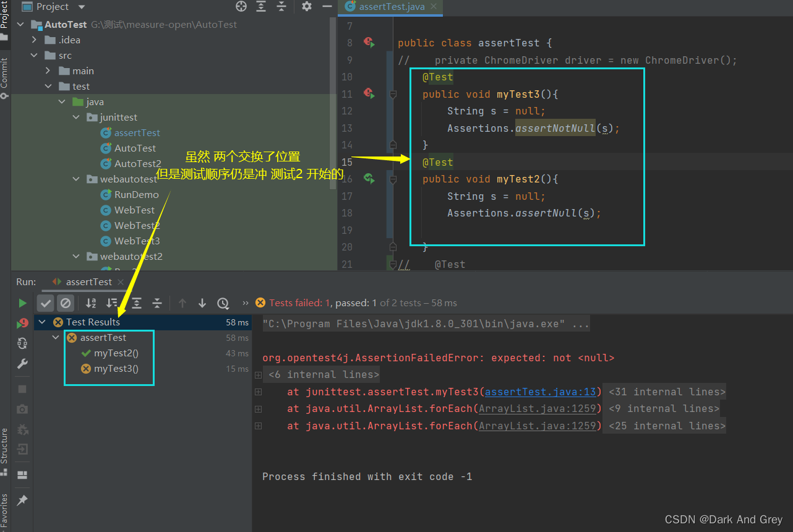Click the Select Opened File locate icon
793x532 pixels.
coord(241,7)
